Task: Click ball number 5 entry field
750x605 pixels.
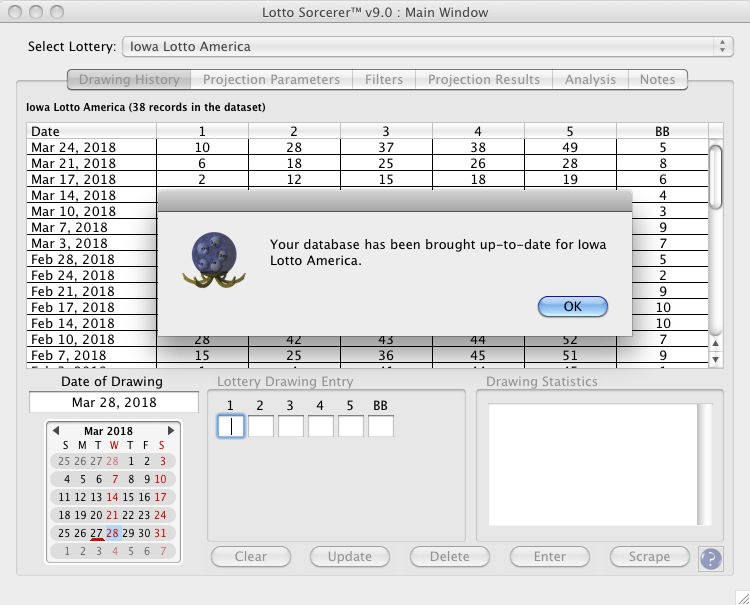Action: (x=351, y=426)
